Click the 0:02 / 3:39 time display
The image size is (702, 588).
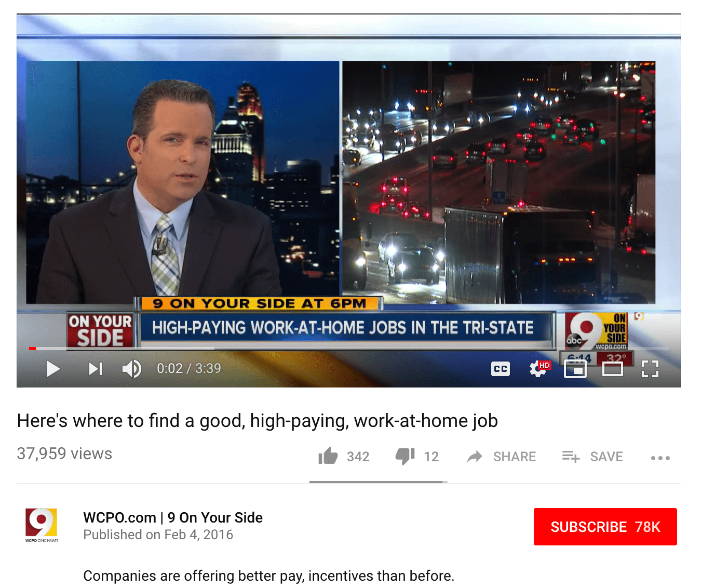189,368
